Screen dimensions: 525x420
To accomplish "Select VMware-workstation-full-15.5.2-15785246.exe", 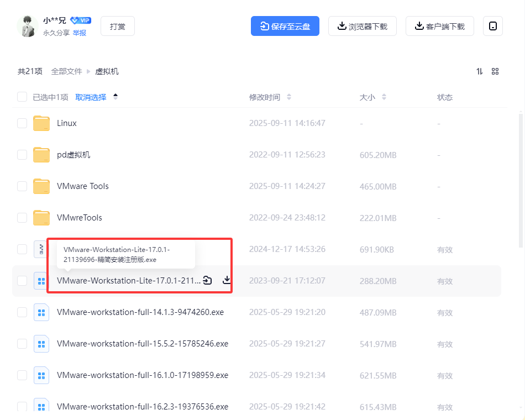I will [143, 344].
